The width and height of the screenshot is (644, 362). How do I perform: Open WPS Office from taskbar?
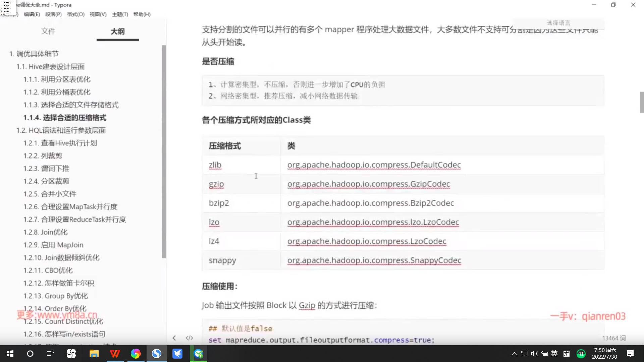115,354
